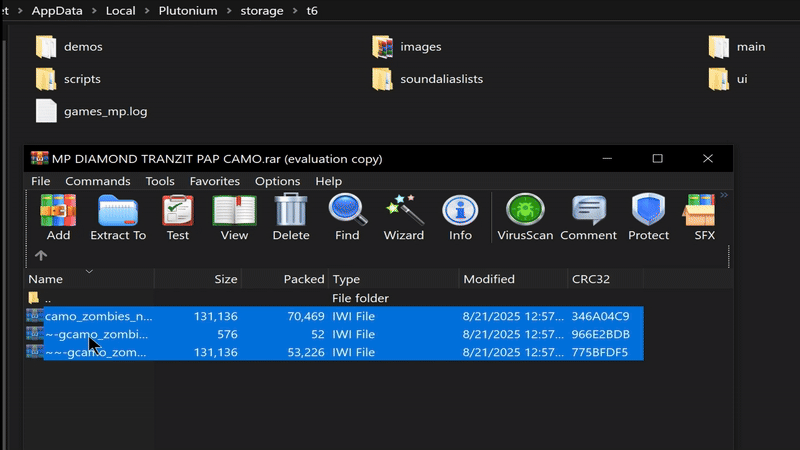This screenshot has height=450, width=800.
Task: Open the File menu
Action: tap(40, 181)
